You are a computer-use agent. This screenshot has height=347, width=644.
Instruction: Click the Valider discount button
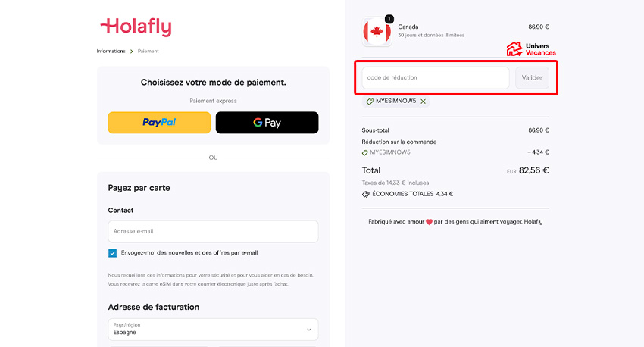[x=532, y=78]
